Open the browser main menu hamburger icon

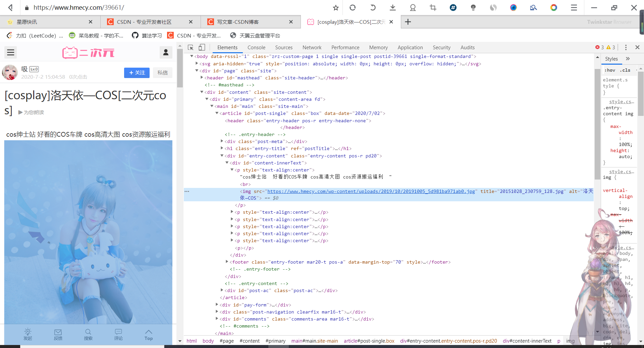(574, 7)
